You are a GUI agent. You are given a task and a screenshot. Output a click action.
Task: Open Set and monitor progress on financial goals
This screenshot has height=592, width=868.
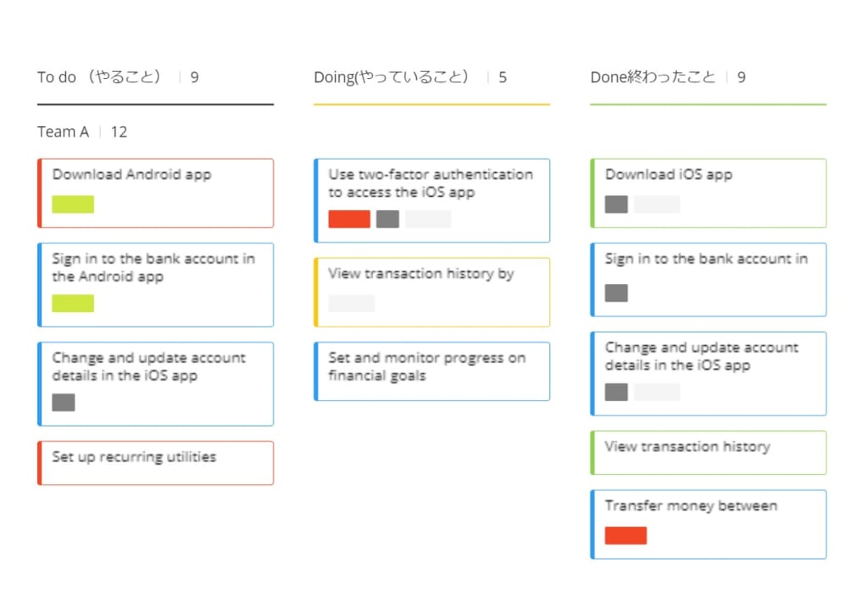(x=427, y=366)
